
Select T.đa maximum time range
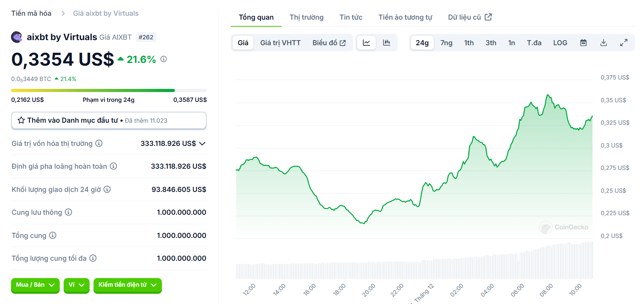[534, 42]
